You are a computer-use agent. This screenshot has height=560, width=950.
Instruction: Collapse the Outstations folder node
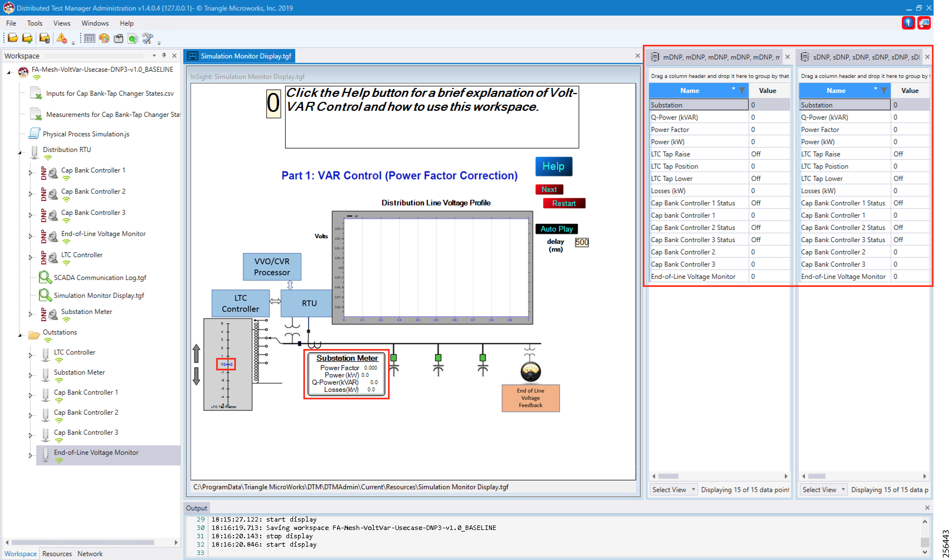point(20,335)
